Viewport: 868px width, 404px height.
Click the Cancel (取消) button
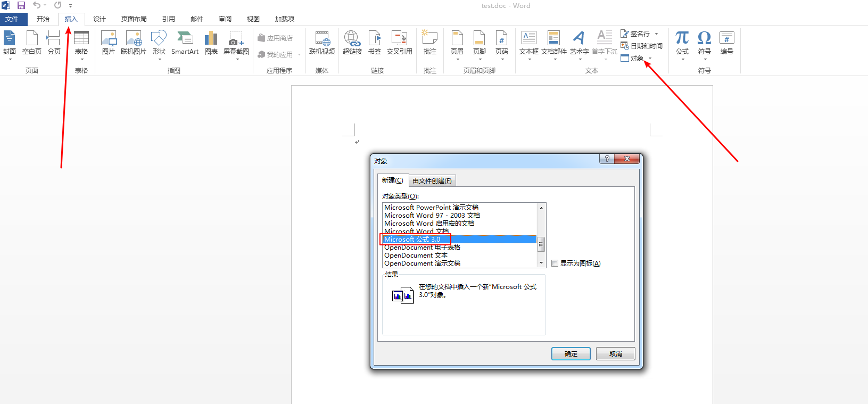click(616, 354)
